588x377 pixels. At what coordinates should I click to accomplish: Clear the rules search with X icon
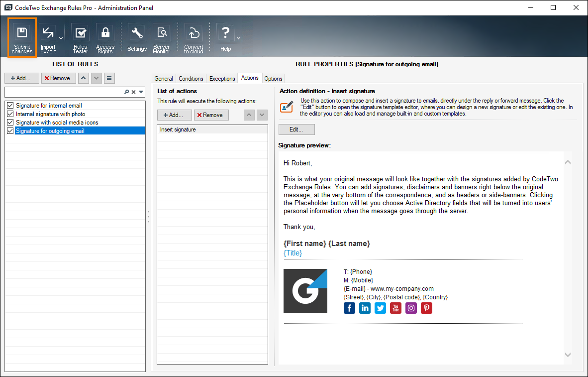[133, 92]
